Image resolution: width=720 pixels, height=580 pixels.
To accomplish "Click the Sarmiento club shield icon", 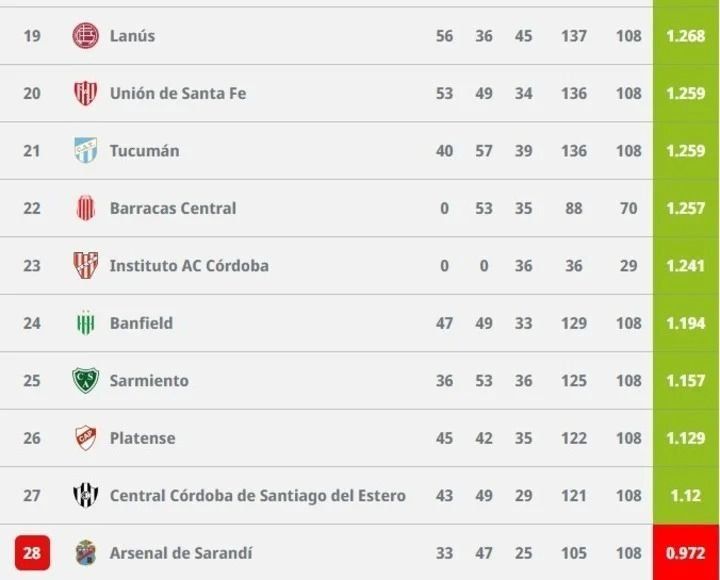I will [x=86, y=381].
